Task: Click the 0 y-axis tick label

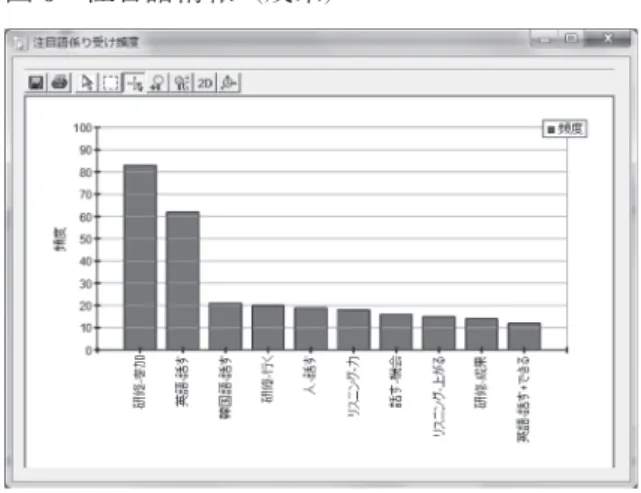Action: (89, 351)
